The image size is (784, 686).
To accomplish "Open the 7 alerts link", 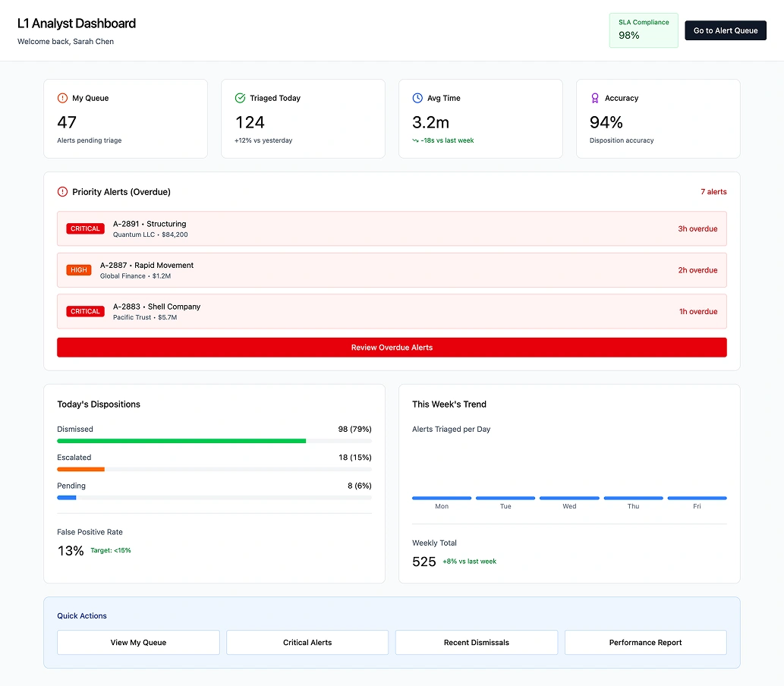I will pyautogui.click(x=713, y=192).
